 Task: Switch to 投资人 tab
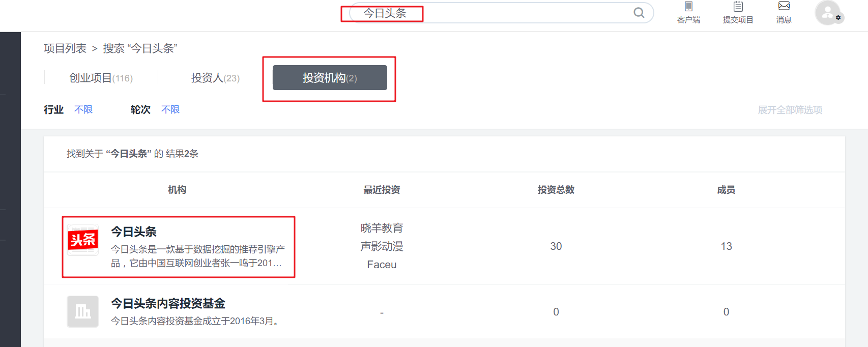click(215, 78)
